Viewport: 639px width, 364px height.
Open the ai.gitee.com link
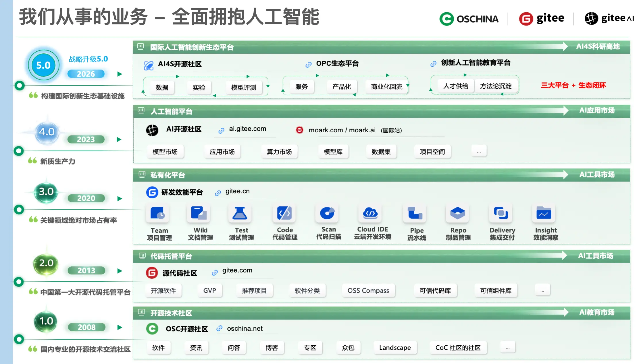pyautogui.click(x=247, y=129)
